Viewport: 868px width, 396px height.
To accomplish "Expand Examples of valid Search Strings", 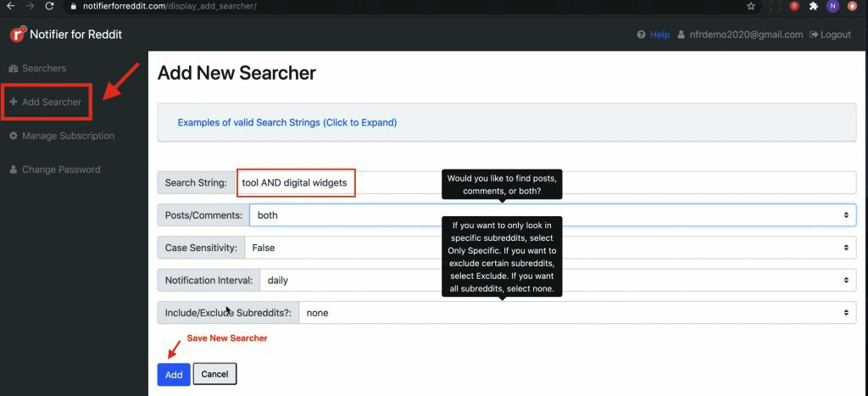I will coord(287,122).
